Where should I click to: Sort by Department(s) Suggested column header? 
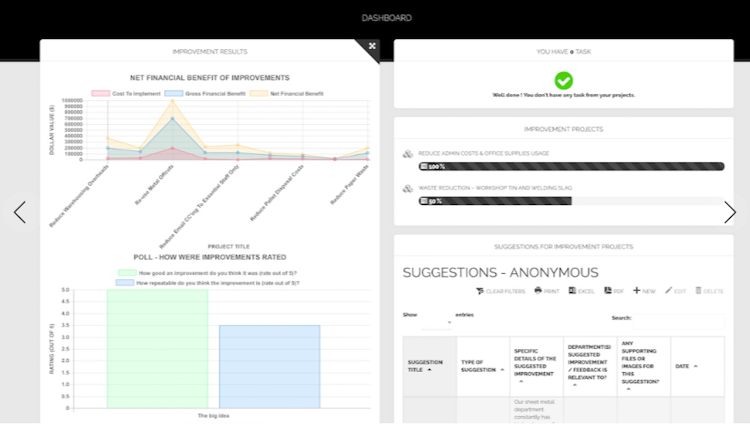click(x=590, y=367)
